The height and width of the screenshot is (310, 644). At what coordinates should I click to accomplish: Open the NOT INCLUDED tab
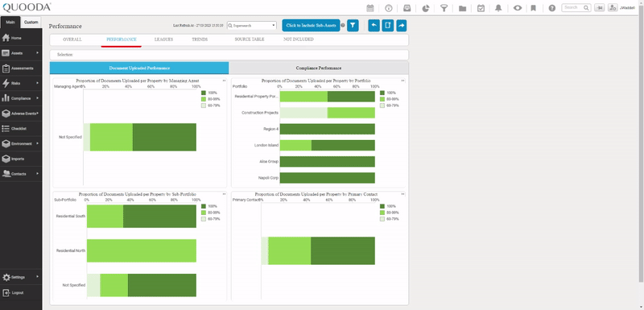[x=298, y=39]
